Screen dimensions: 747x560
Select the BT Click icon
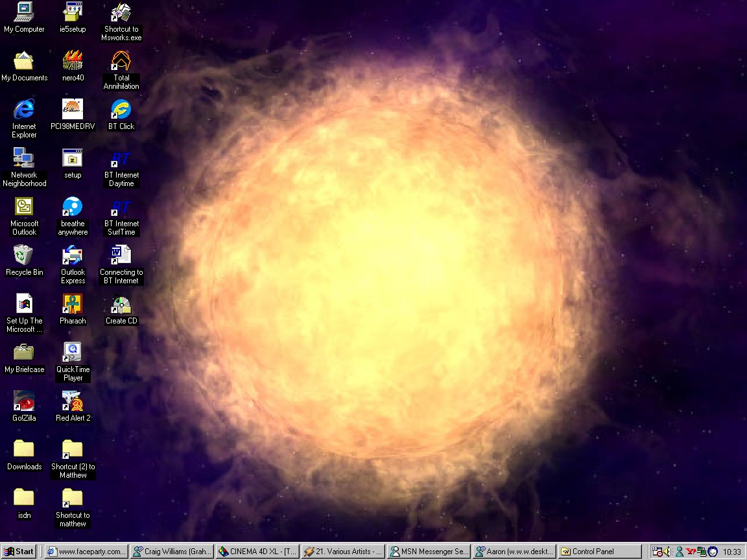coord(121,111)
